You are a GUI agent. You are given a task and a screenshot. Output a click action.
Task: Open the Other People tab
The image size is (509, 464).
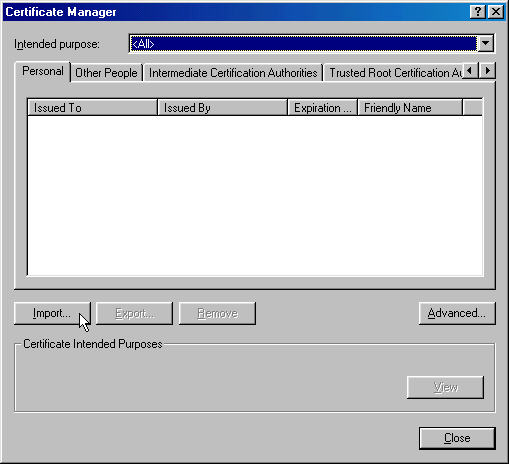[106, 73]
